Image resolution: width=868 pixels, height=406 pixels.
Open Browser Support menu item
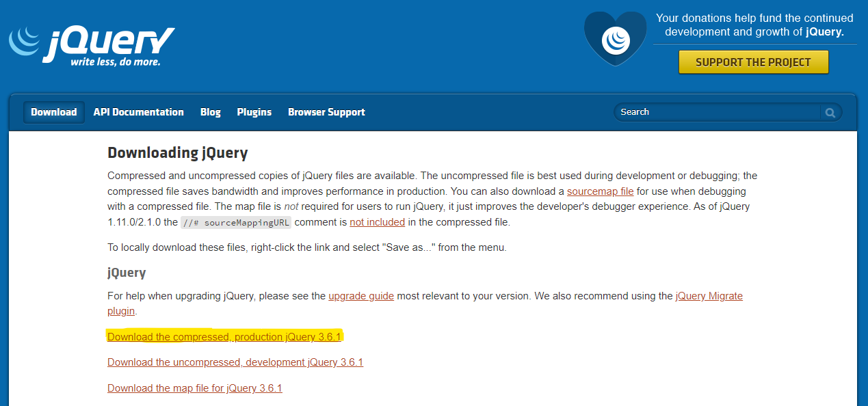(326, 112)
